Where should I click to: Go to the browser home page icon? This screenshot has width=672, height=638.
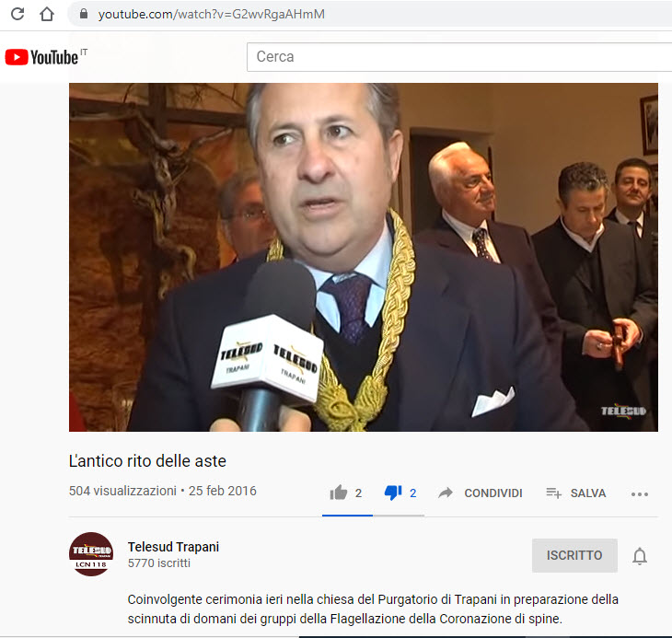pyautogui.click(x=47, y=14)
